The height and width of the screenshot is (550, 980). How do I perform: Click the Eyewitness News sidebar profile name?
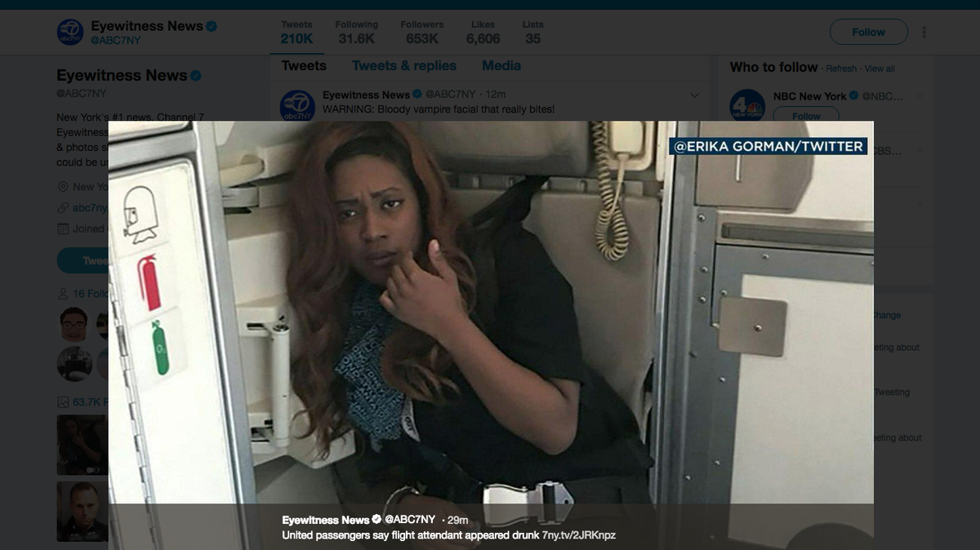122,76
